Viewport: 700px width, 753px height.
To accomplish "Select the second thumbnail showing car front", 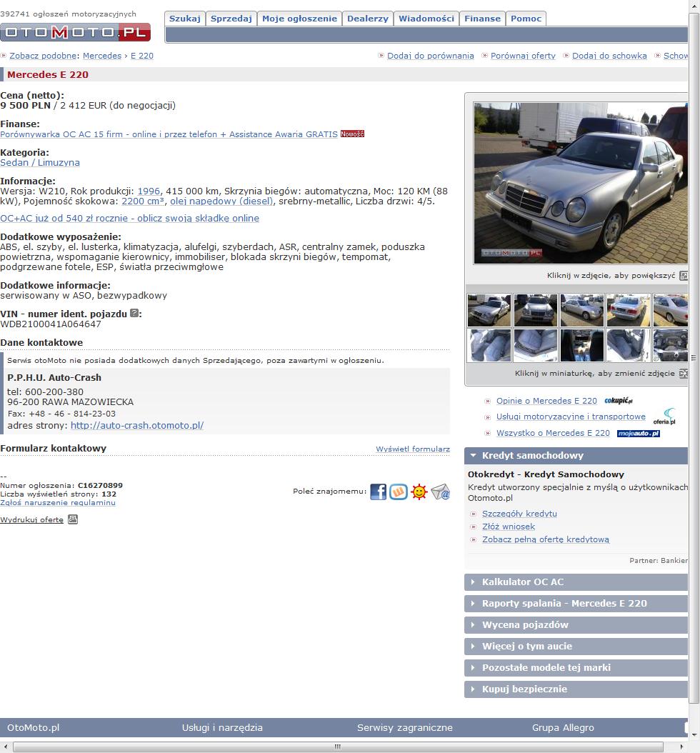I will [x=535, y=311].
